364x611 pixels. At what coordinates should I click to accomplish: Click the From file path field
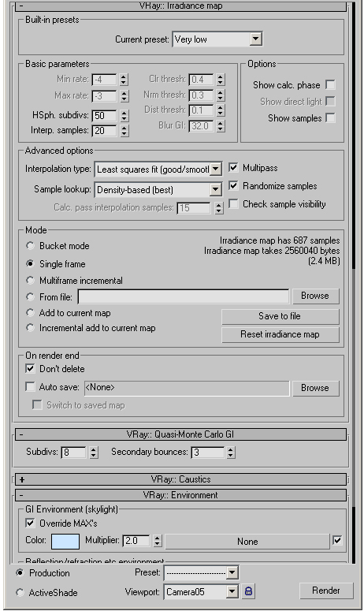(184, 296)
